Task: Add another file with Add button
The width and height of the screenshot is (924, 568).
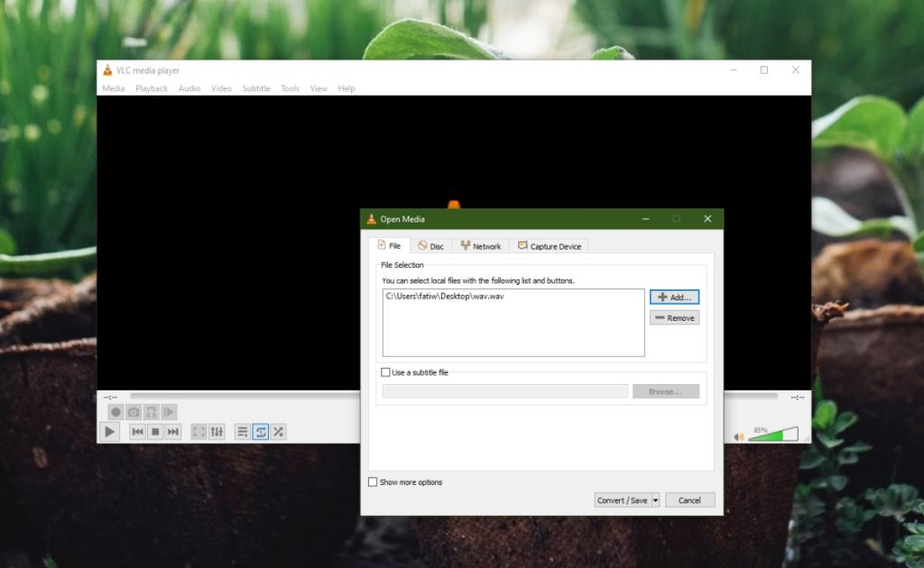Action: (x=674, y=297)
